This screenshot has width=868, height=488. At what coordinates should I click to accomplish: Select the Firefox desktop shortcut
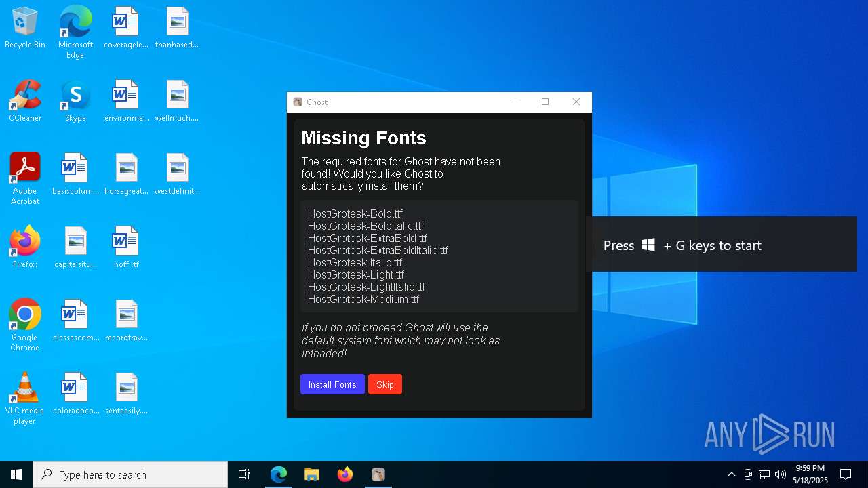(25, 248)
